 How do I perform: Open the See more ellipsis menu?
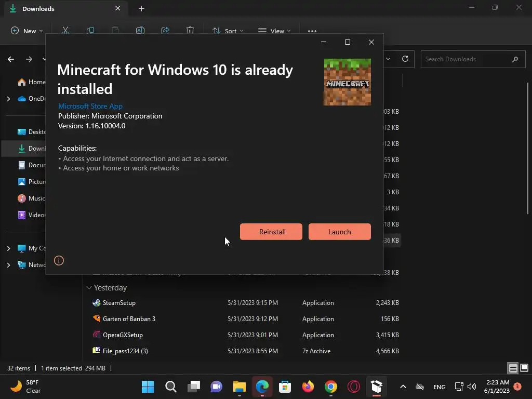312,31
